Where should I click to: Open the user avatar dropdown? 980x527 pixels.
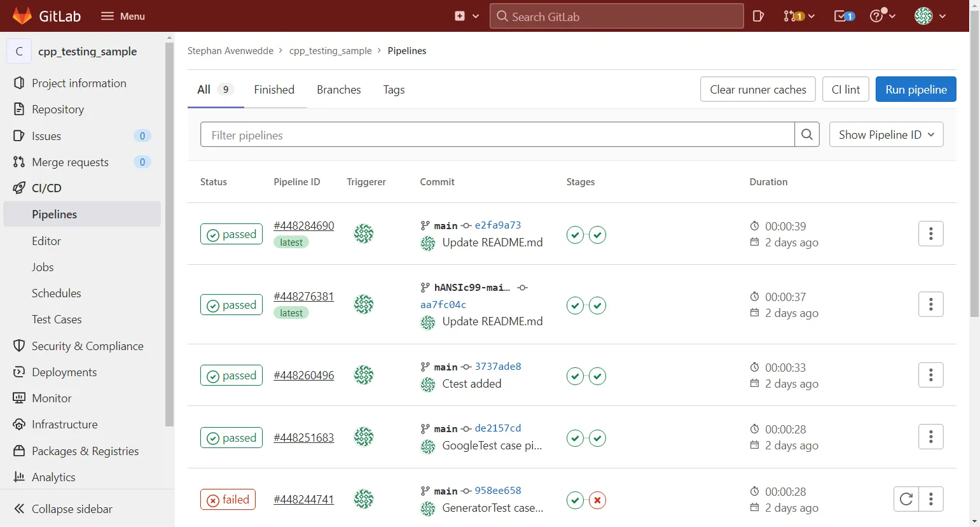pos(929,16)
